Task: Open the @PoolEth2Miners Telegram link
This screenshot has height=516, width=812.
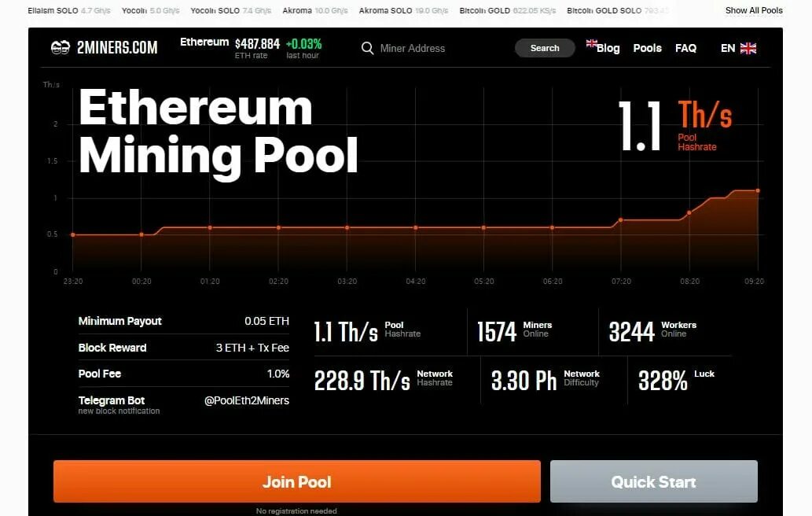Action: [x=247, y=400]
